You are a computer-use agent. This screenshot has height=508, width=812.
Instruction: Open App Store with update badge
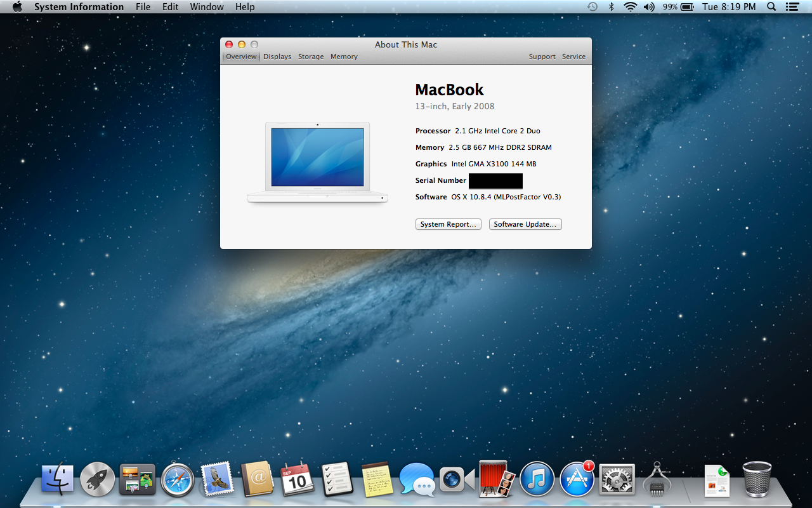point(577,479)
